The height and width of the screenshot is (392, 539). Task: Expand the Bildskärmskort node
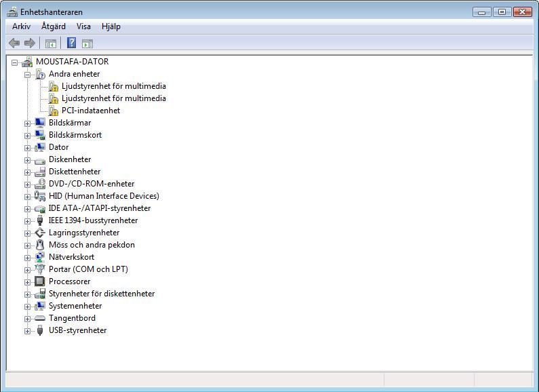tap(27, 136)
